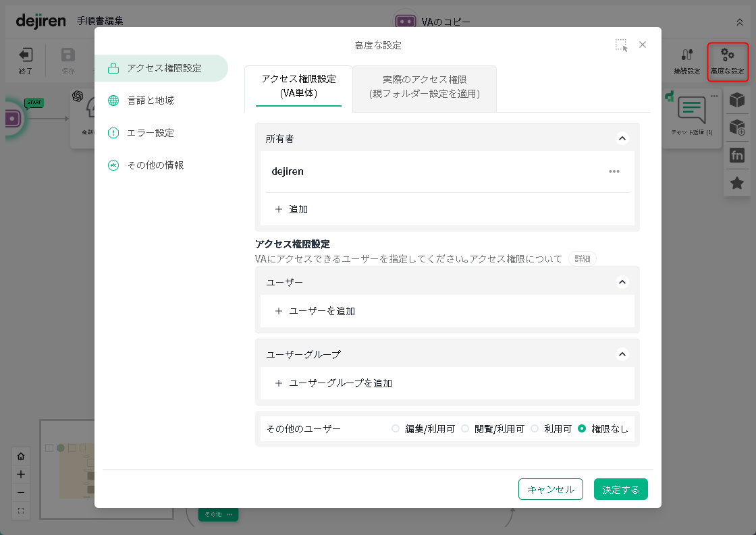Image resolution: width=756 pixels, height=535 pixels.
Task: Click the cube components icon in sidebar
Action: tap(737, 100)
